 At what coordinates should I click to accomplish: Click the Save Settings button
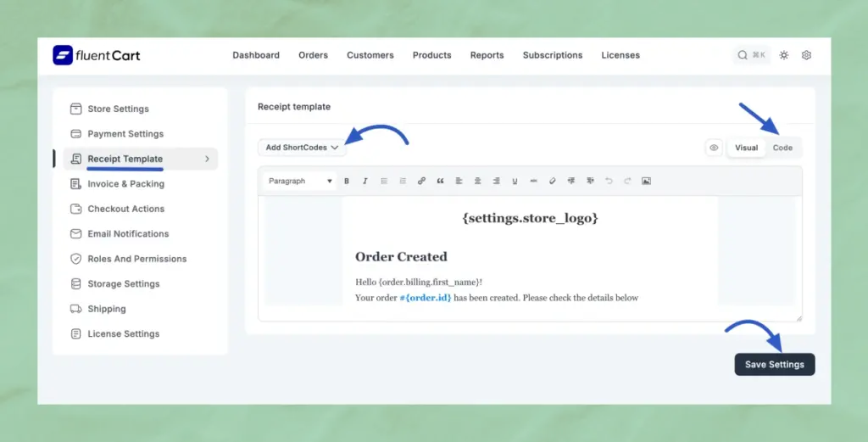(x=774, y=364)
